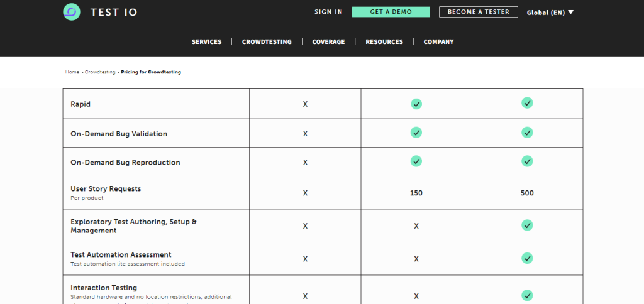The height and width of the screenshot is (304, 644).
Task: Click User Story Requests first-column X mark
Action: pyautogui.click(x=305, y=193)
